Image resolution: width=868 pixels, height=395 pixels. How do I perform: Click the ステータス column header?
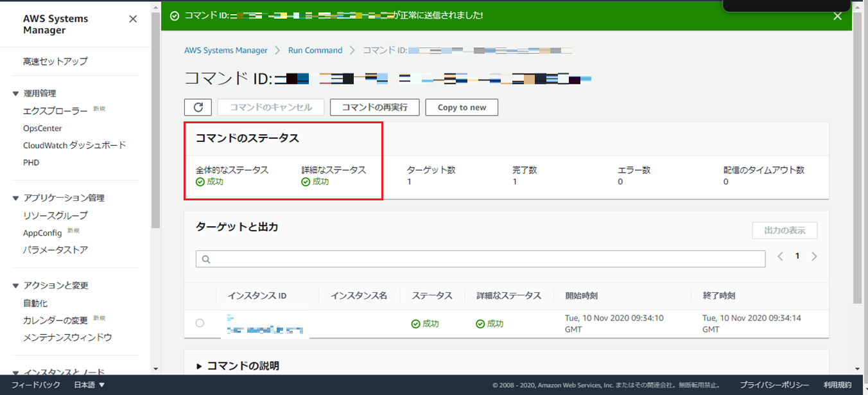[432, 296]
